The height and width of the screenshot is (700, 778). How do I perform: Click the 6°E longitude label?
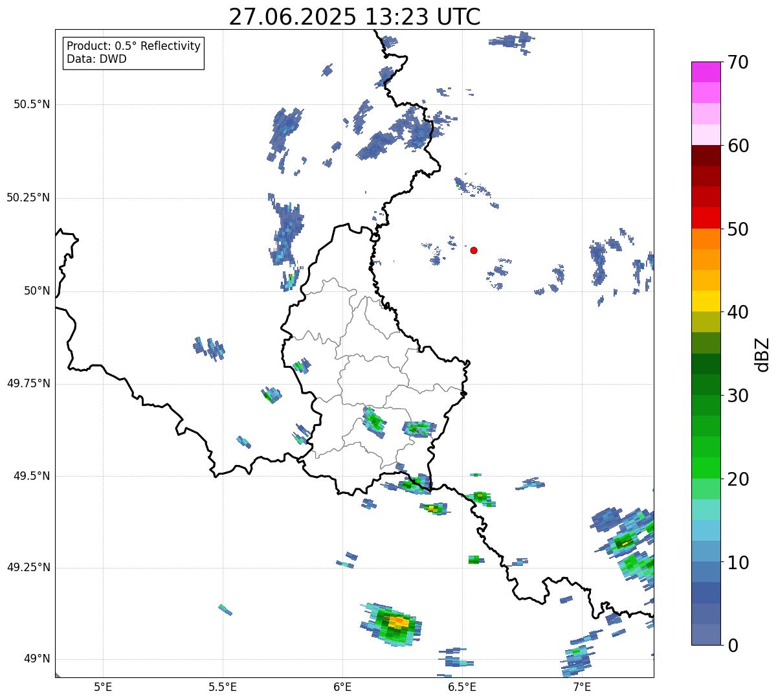(342, 686)
